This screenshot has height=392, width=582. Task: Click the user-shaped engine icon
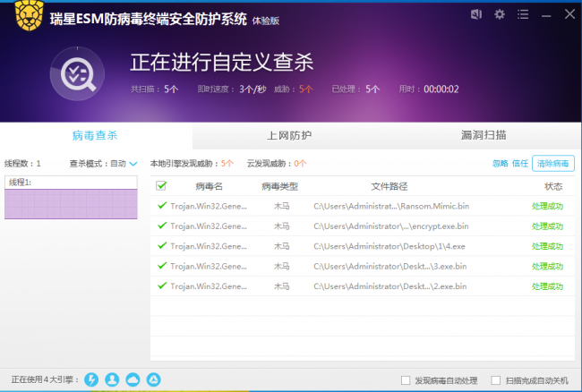112,379
